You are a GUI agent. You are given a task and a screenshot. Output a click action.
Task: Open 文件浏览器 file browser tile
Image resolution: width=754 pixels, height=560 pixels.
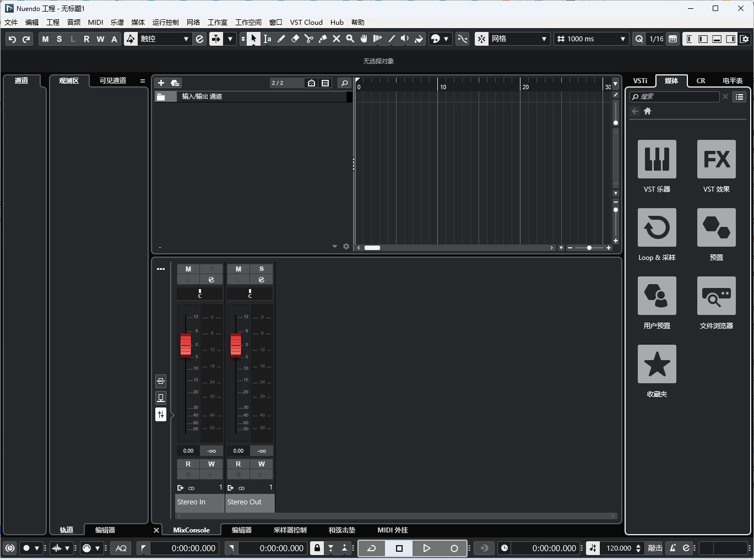[x=717, y=296]
